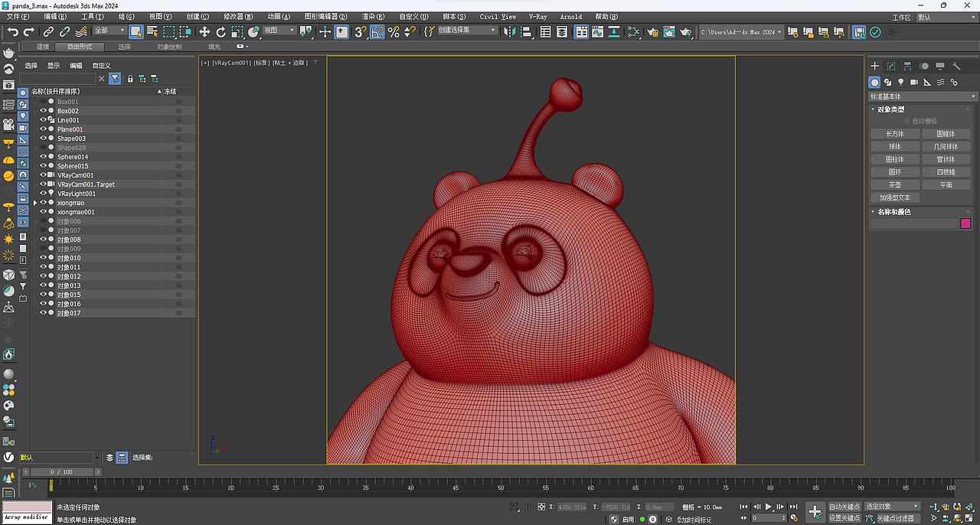The width and height of the screenshot is (980, 525).
Task: Click the 球体 sphere button
Action: click(895, 147)
